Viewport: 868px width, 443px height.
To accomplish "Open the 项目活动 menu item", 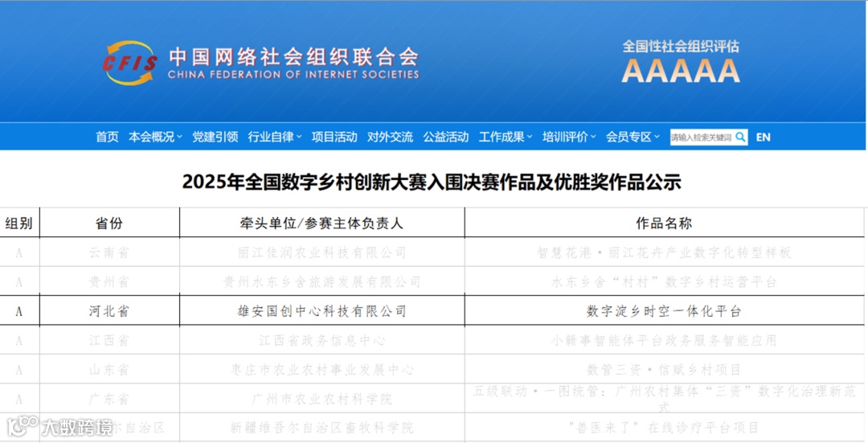I will click(x=334, y=137).
